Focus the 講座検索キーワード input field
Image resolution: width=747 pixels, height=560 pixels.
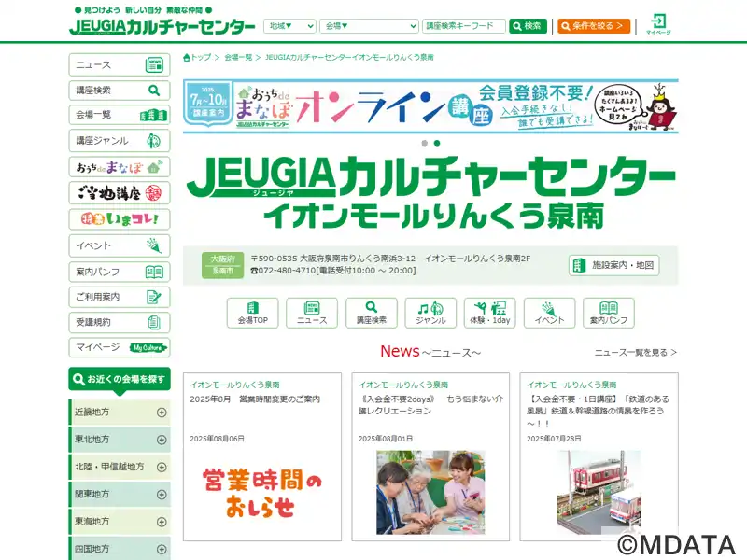[x=463, y=26]
